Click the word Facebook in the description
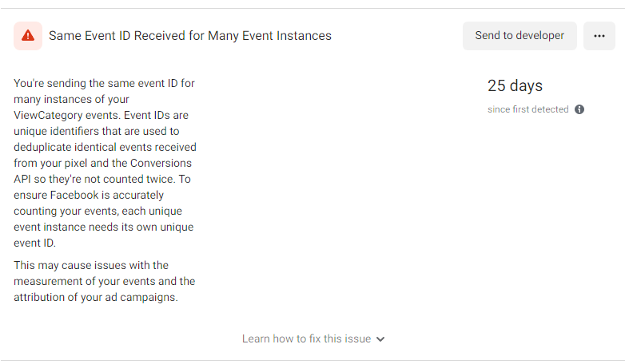This screenshot has height=364, width=625. [x=74, y=195]
